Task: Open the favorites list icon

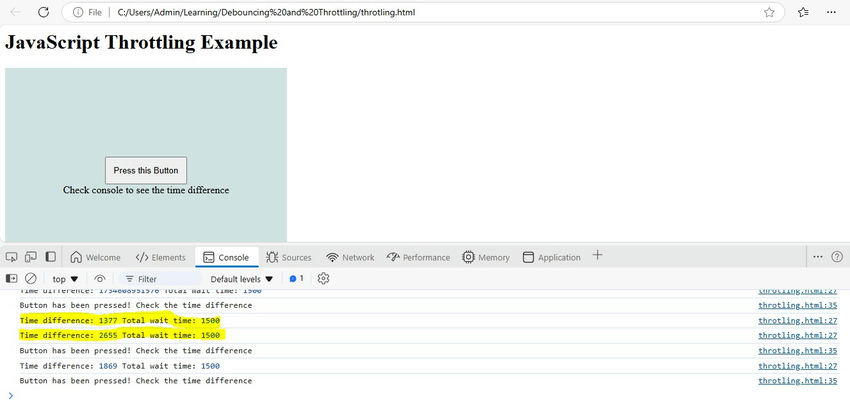Action: 803,12
